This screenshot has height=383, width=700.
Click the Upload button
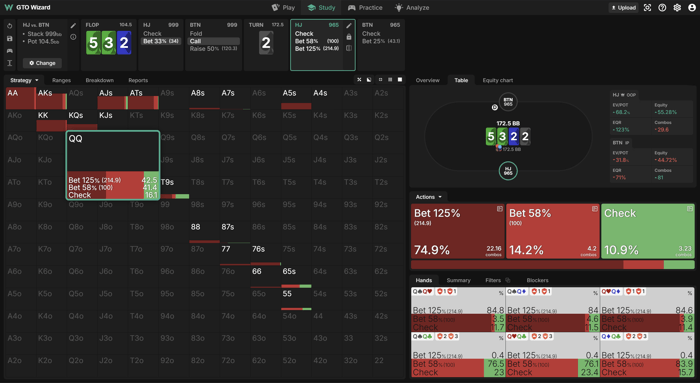[624, 8]
